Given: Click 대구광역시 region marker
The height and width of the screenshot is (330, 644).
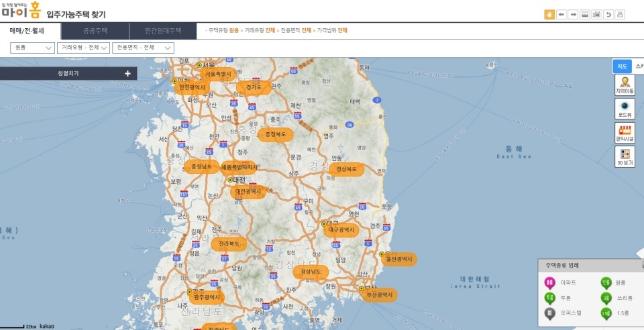Looking at the screenshot, I should click(x=341, y=230).
